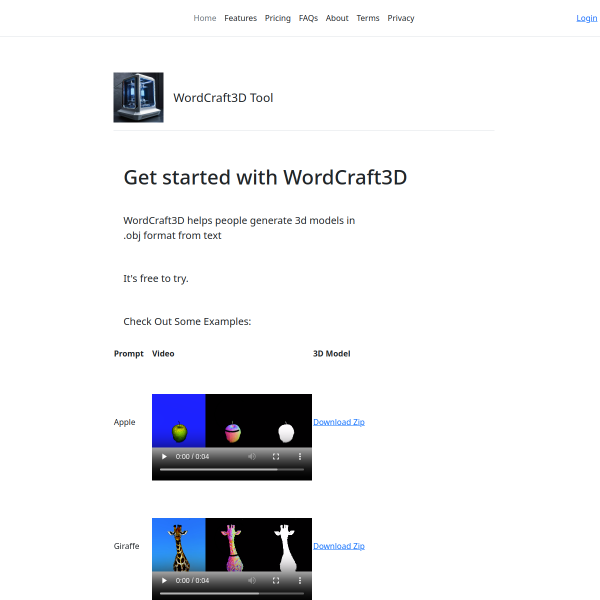Click 'Check Out Some Examples:' text

(187, 321)
